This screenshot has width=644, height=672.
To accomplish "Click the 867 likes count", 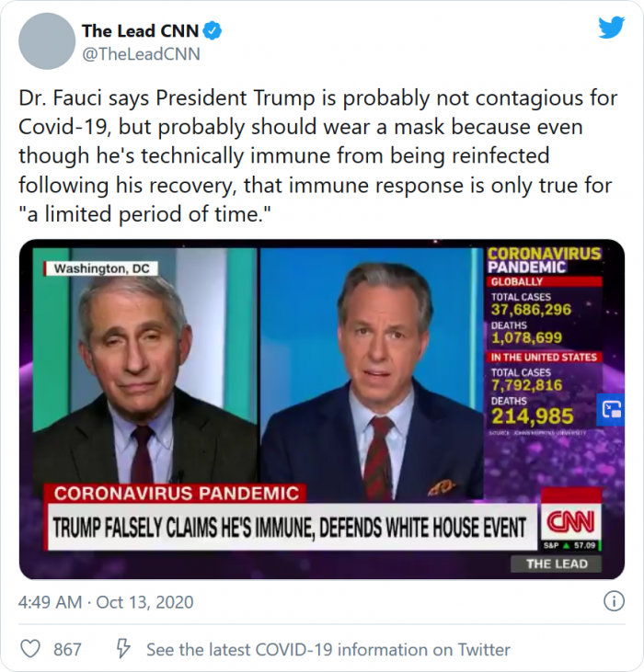I will (67, 649).
